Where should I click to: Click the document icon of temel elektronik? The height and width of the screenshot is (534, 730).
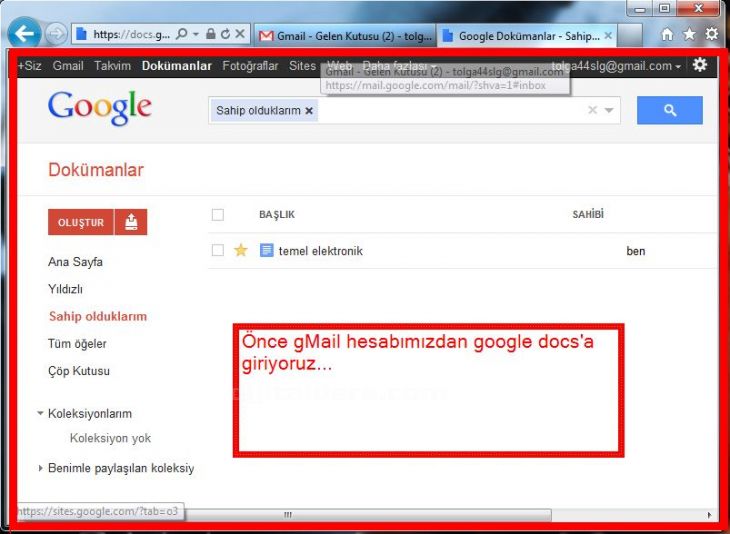tap(266, 250)
